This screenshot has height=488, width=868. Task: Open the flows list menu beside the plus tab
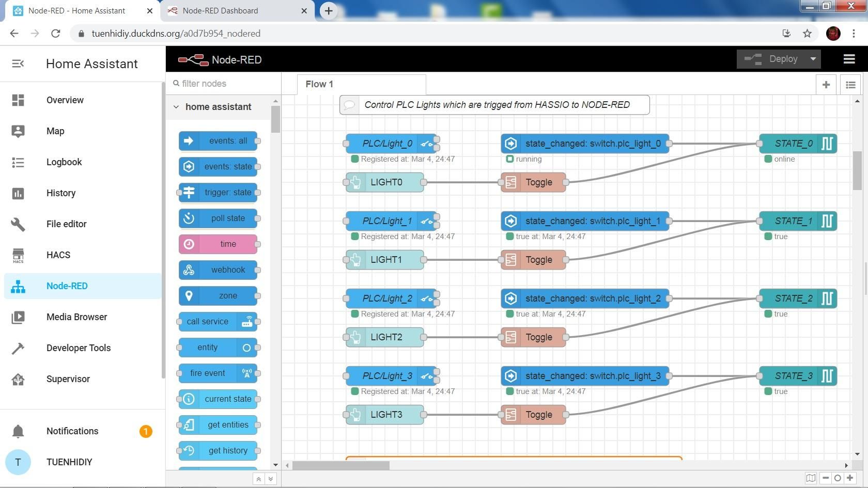[850, 84]
